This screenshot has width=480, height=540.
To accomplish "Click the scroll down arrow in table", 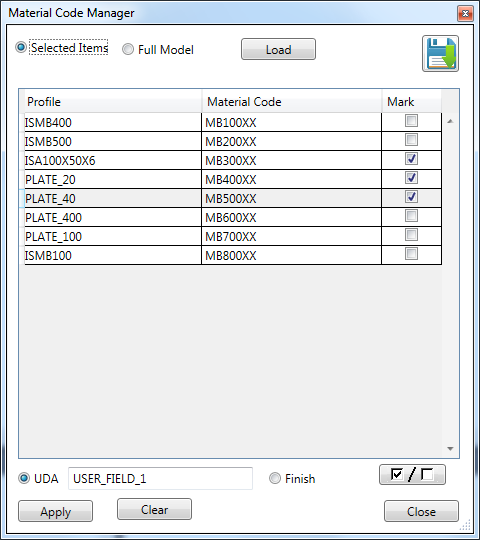I will 450,448.
